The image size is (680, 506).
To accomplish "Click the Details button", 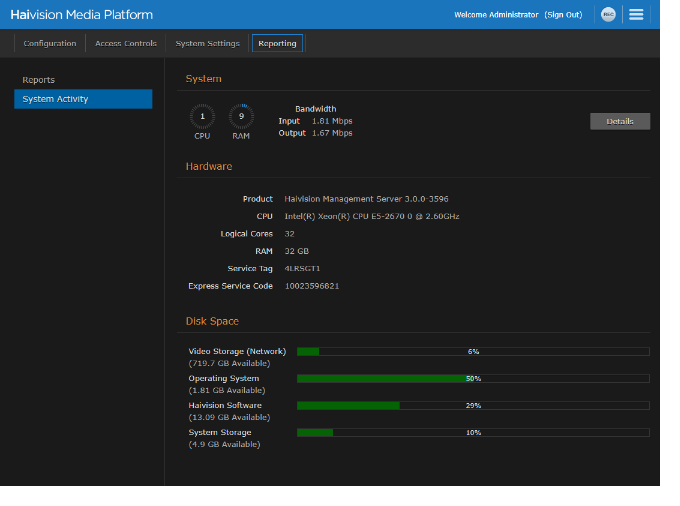I will 619,121.
